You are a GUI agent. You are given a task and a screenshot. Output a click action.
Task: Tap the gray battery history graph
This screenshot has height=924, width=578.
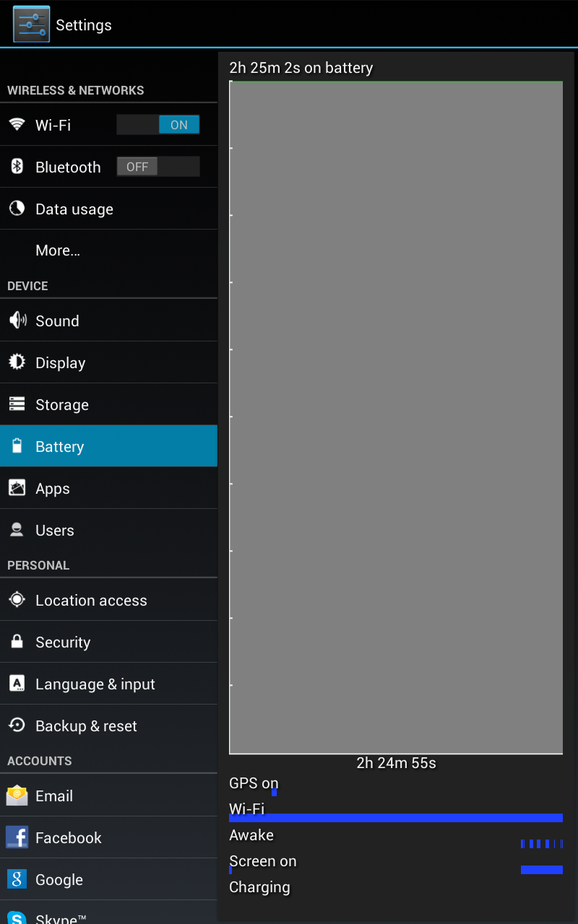[396, 417]
